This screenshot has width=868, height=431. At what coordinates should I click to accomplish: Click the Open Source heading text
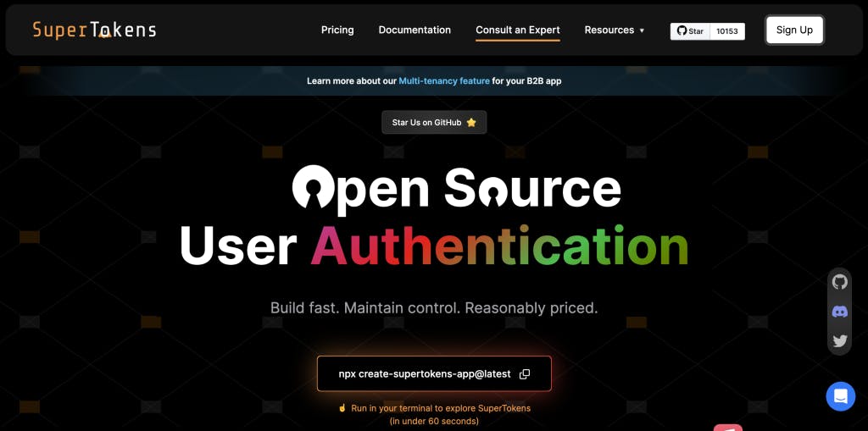coord(456,190)
